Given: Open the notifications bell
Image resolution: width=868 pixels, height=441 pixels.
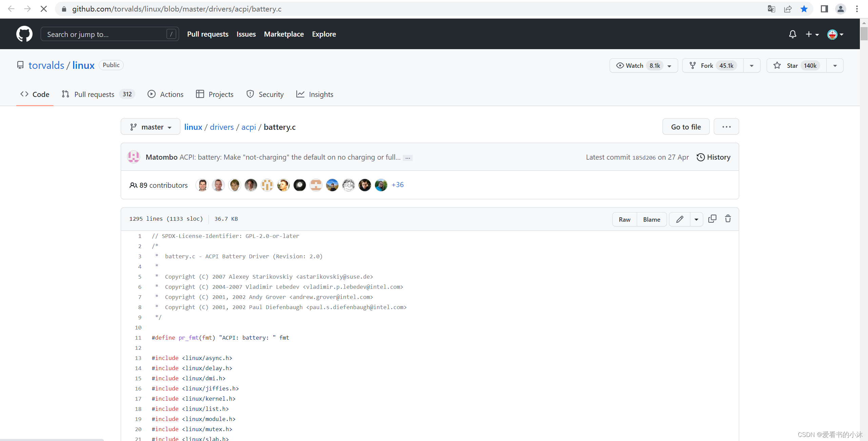Looking at the screenshot, I should (x=792, y=34).
